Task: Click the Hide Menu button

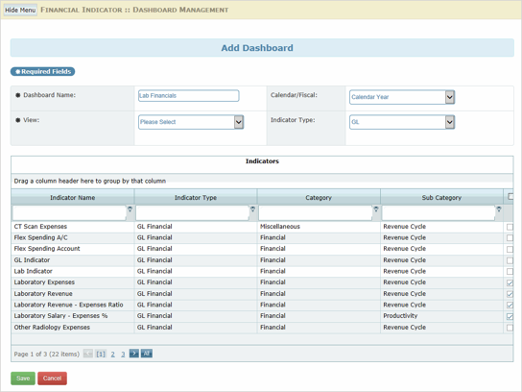Action: point(20,10)
